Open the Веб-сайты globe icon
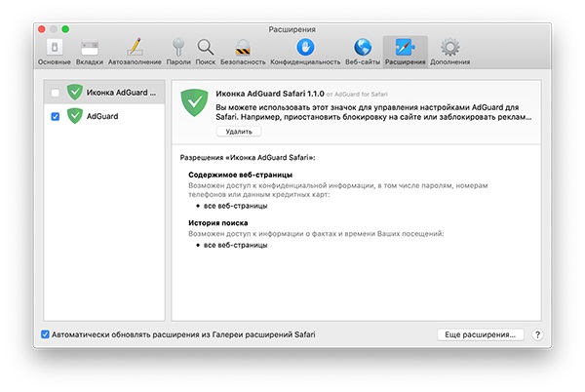This screenshot has height=392, width=585. (x=363, y=48)
